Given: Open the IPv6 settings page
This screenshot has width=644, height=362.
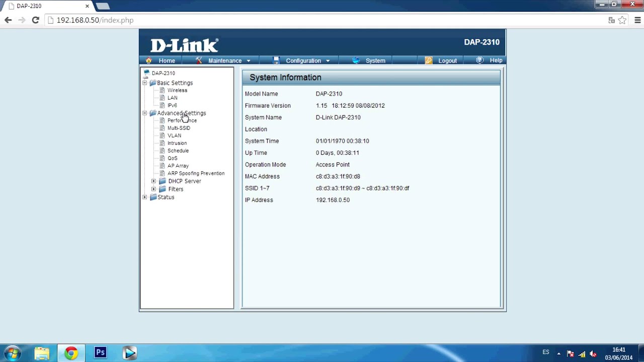Looking at the screenshot, I should (172, 106).
